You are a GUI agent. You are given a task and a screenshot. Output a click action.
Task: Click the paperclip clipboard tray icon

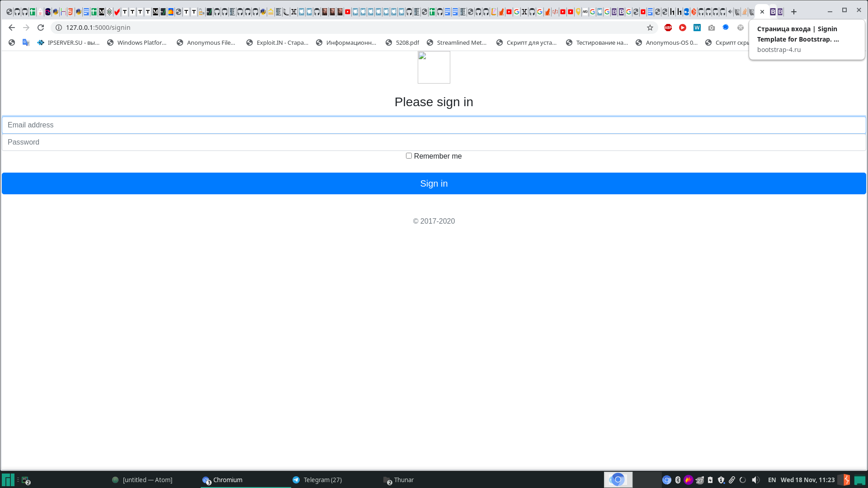click(x=732, y=480)
